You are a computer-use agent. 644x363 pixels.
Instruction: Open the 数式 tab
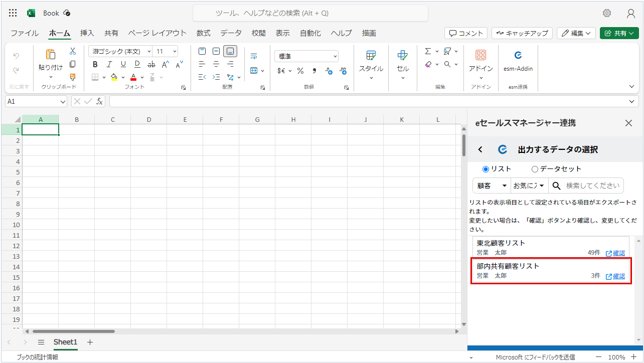click(203, 33)
